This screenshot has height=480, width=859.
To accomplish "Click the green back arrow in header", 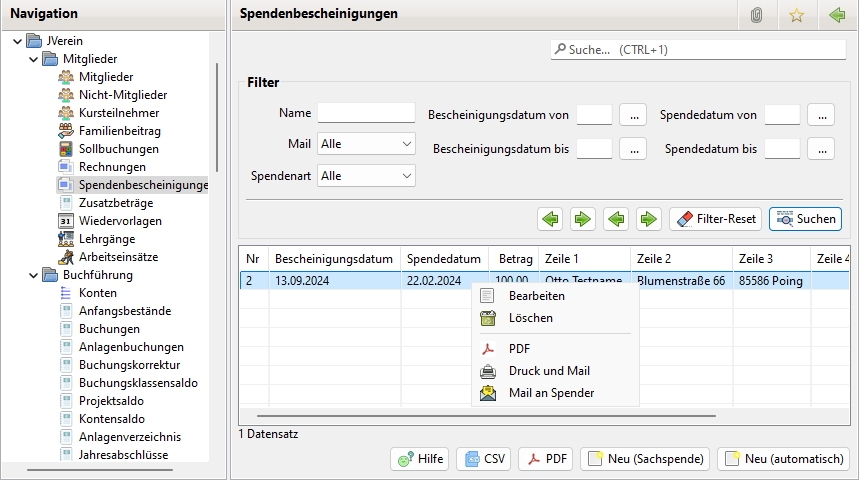I will [x=837, y=15].
